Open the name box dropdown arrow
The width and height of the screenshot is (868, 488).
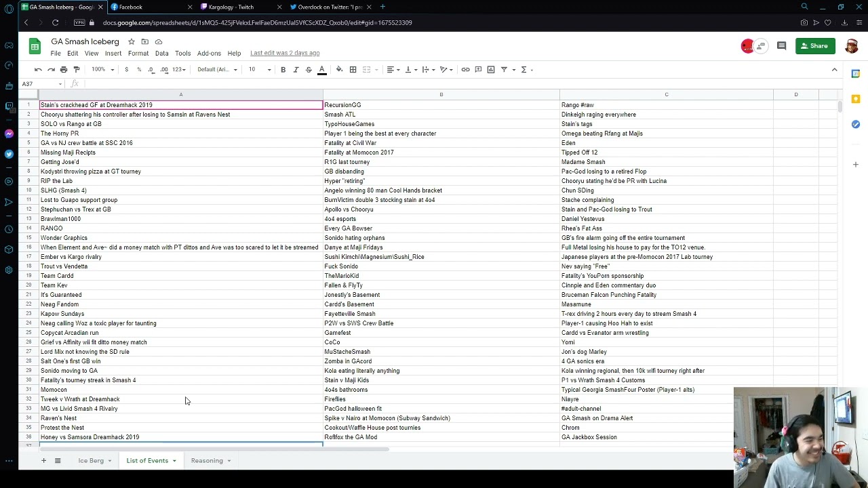pyautogui.click(x=60, y=84)
